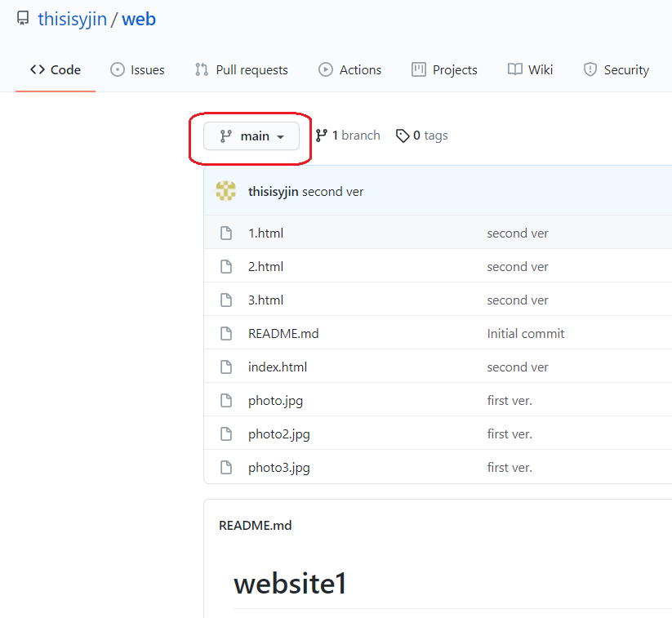Click the Issues circle icon
This screenshot has height=618, width=672.
click(x=117, y=69)
